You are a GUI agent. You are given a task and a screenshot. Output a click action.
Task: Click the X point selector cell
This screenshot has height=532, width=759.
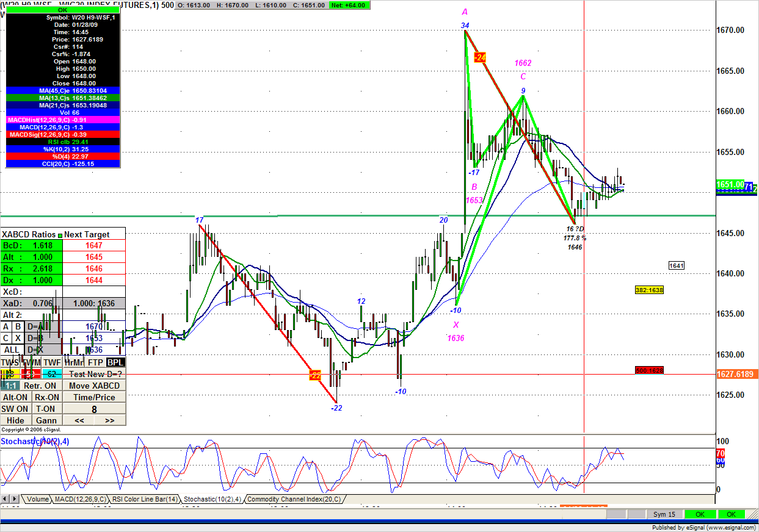pyautogui.click(x=18, y=338)
